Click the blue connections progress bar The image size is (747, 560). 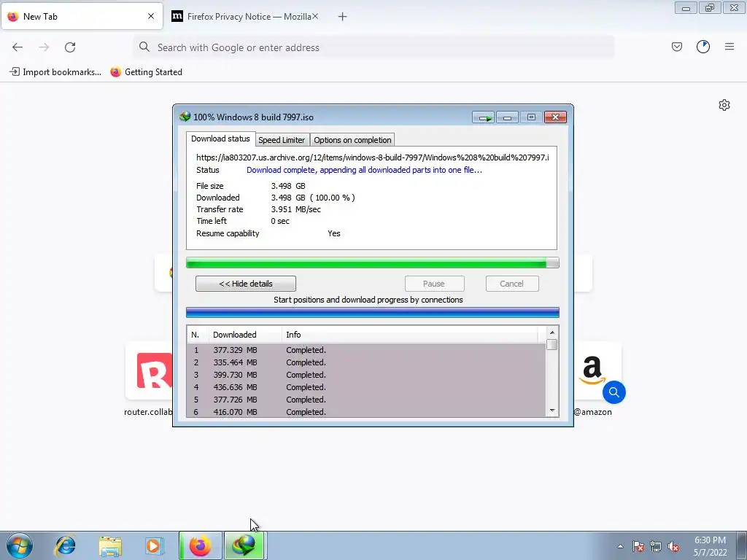tap(373, 313)
